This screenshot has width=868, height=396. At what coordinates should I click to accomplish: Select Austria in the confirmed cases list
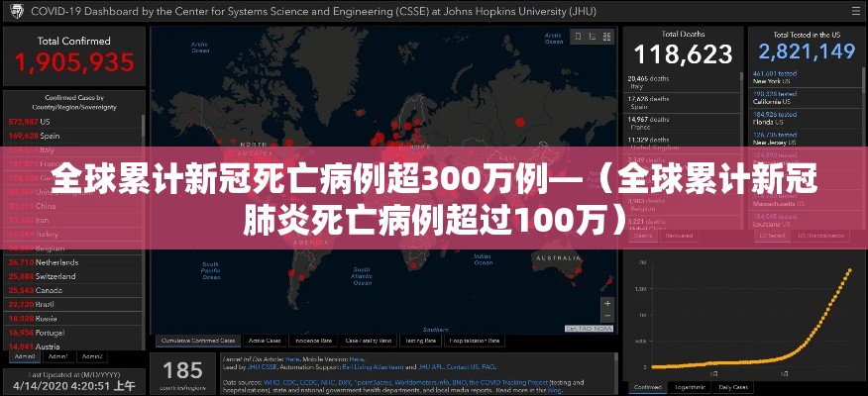coord(73,346)
